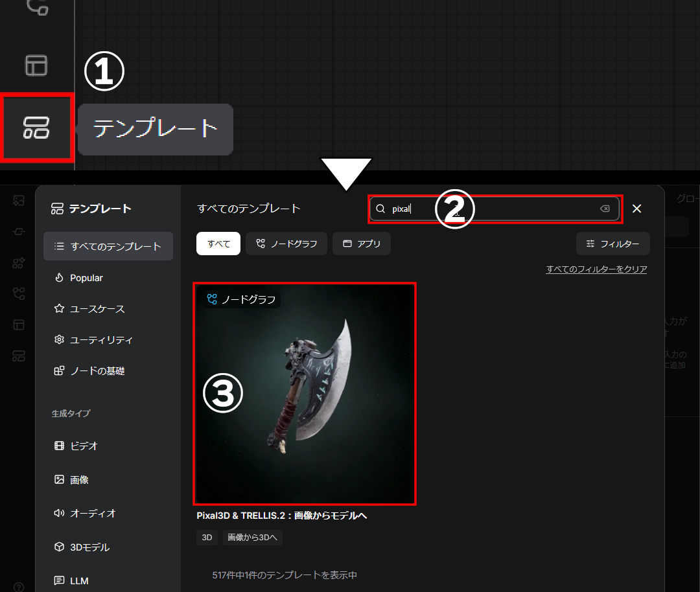Click the 画像から3Dへ tag chip

(x=252, y=537)
